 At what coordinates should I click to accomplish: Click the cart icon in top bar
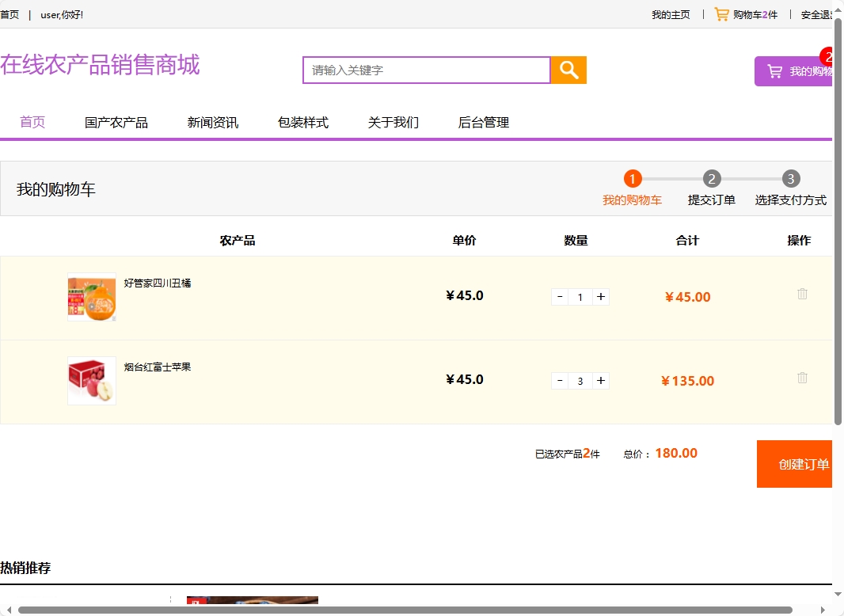[721, 14]
